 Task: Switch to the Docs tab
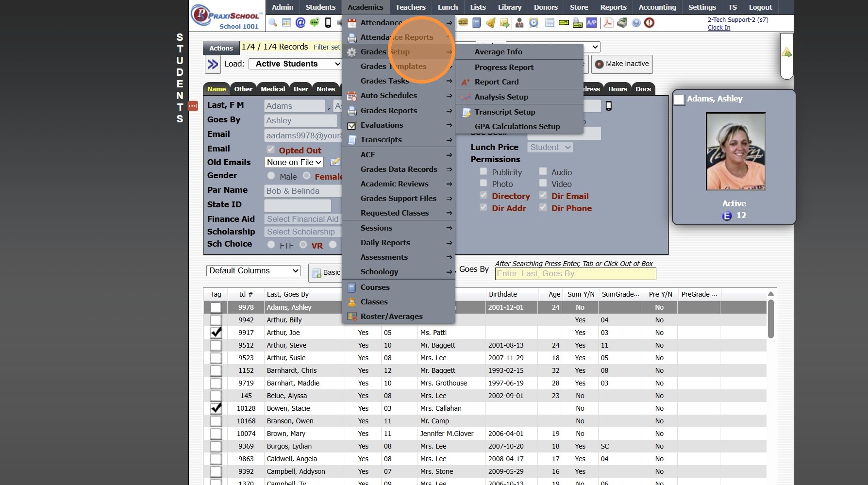click(x=643, y=89)
